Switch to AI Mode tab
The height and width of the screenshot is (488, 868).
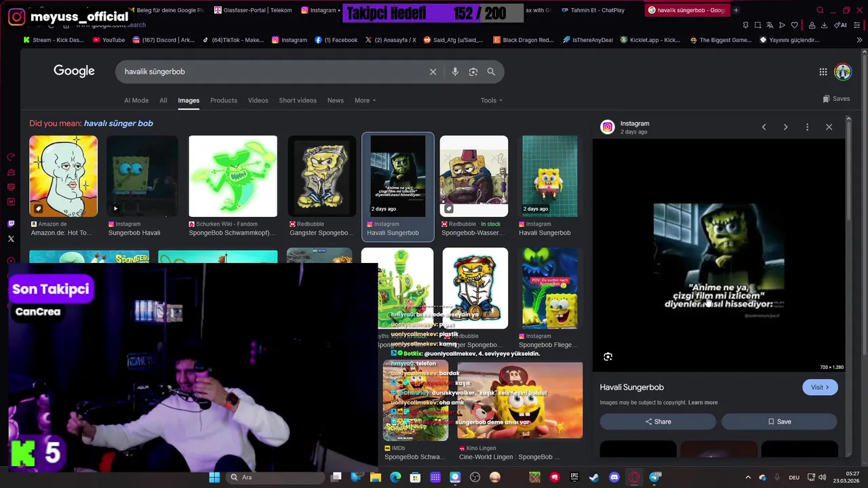(x=136, y=100)
